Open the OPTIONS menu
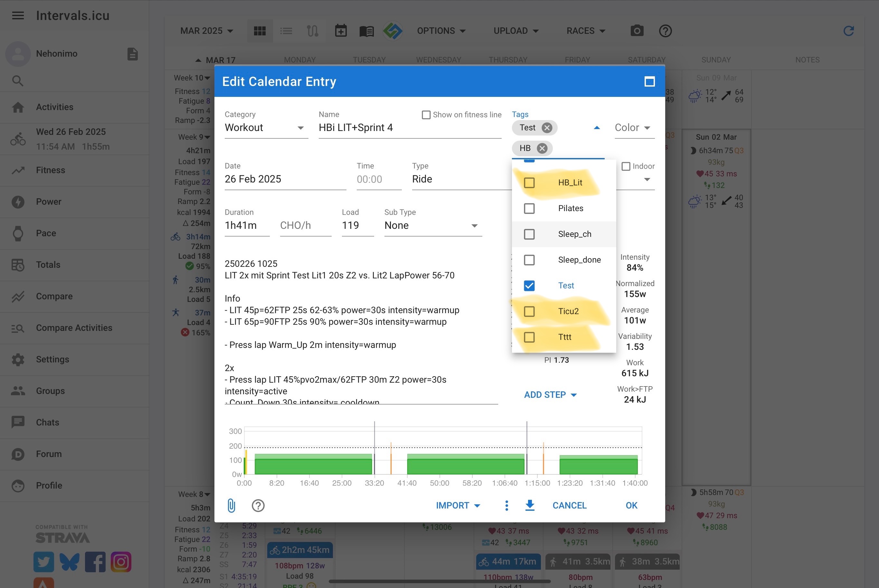 tap(441, 31)
